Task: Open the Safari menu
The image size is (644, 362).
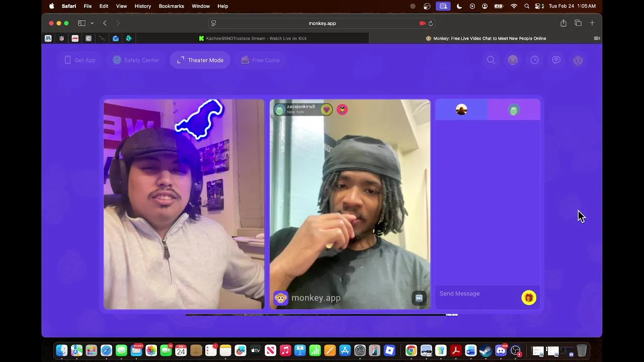Action: coord(69,6)
